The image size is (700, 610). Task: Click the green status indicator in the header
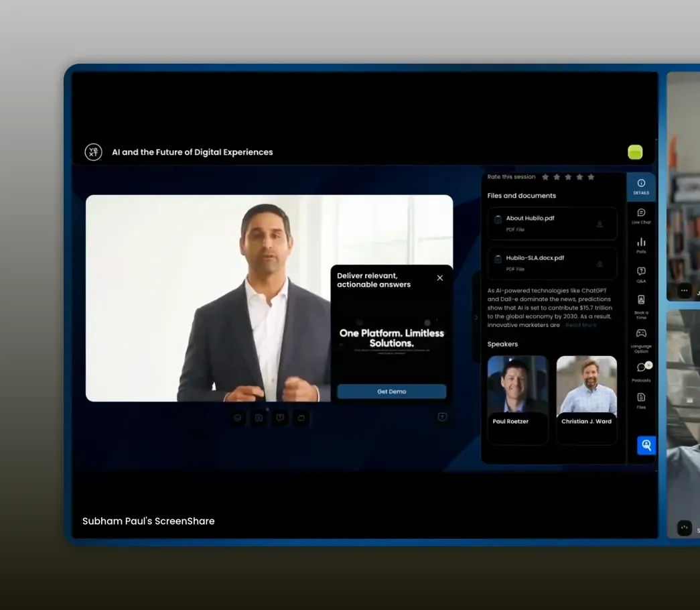coord(634,152)
